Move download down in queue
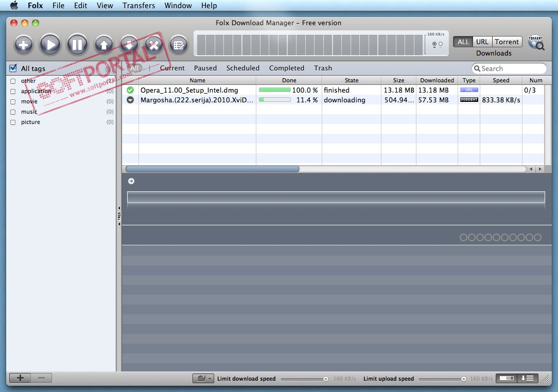This screenshot has height=392, width=558. 129,45
